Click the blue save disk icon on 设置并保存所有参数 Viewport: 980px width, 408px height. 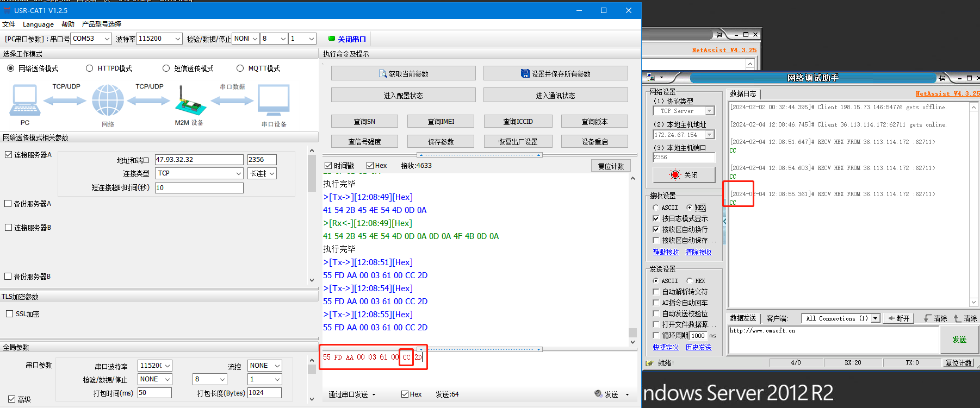point(525,73)
